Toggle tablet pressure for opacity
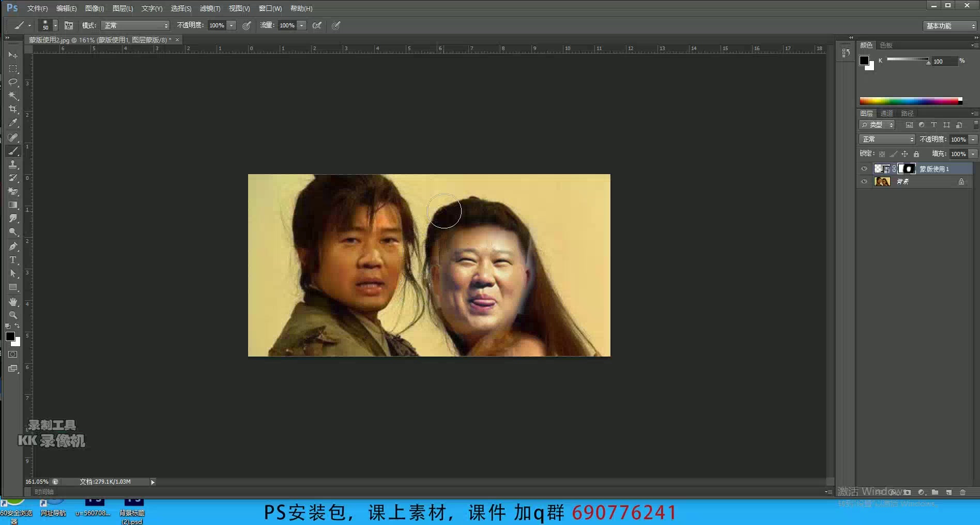The height and width of the screenshot is (525, 980). click(247, 25)
